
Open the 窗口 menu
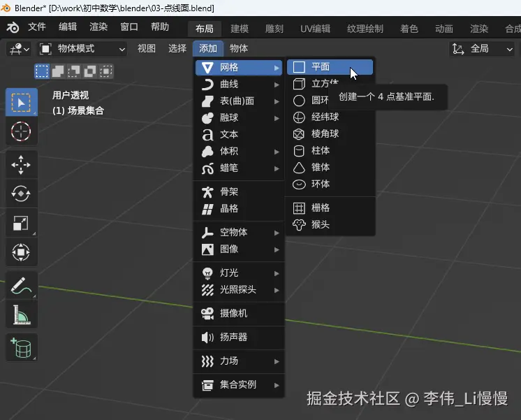129,27
